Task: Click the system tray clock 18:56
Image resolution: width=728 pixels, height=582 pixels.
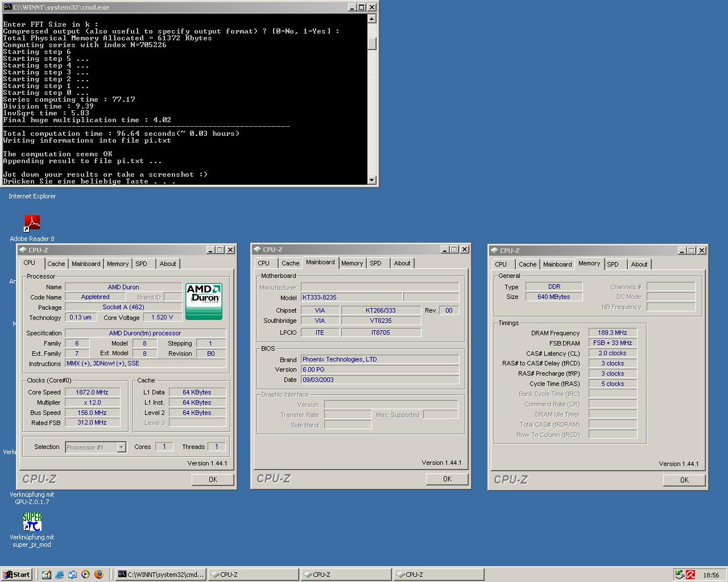Action: [711, 575]
